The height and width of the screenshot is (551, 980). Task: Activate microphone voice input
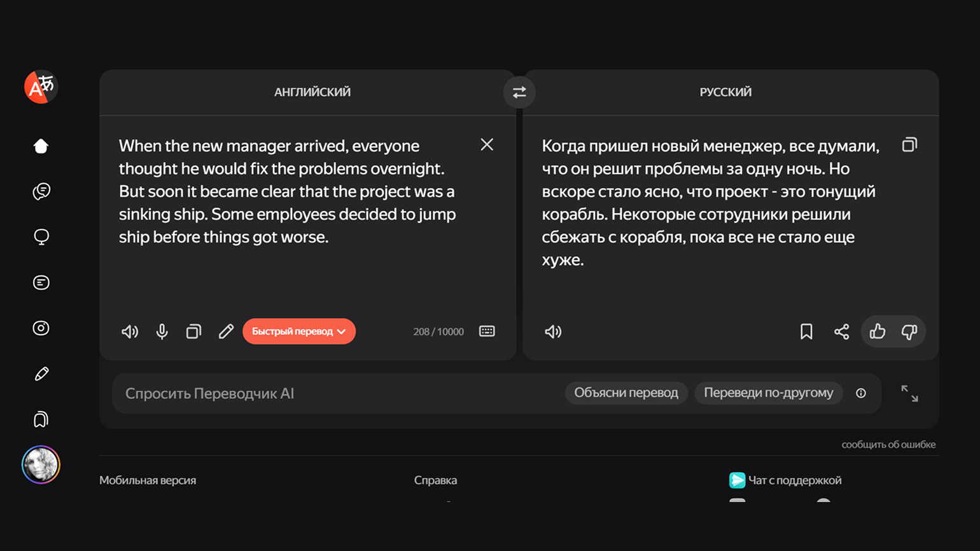click(162, 331)
